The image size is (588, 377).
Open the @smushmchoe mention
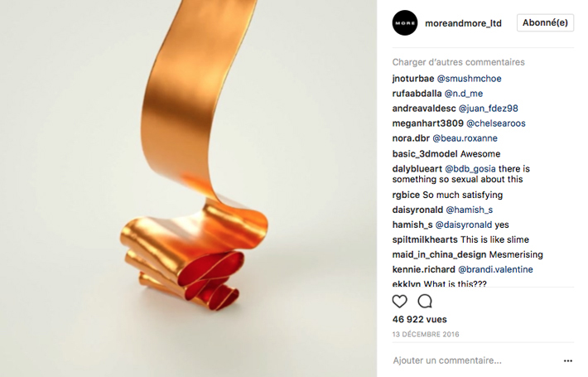click(x=469, y=79)
